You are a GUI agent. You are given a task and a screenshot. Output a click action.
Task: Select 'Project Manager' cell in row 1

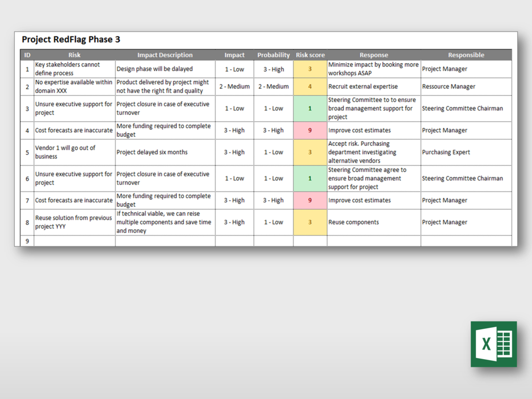click(466, 69)
